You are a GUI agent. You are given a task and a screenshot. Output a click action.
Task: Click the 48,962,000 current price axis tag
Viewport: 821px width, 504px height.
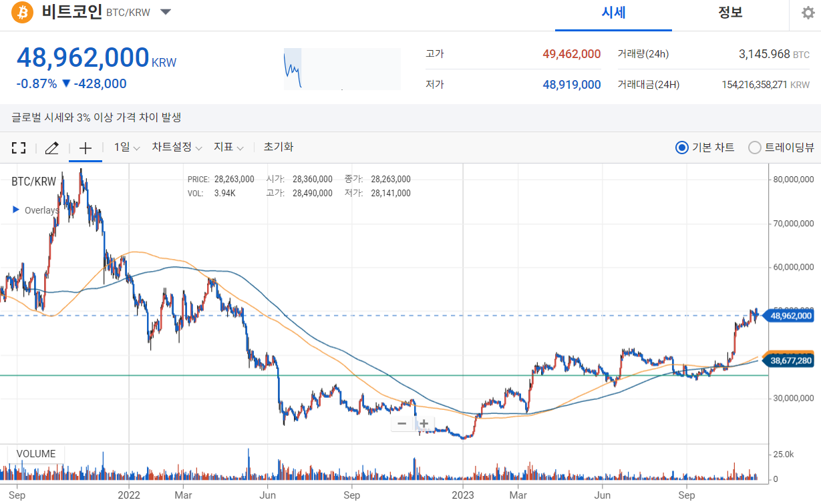(x=790, y=316)
